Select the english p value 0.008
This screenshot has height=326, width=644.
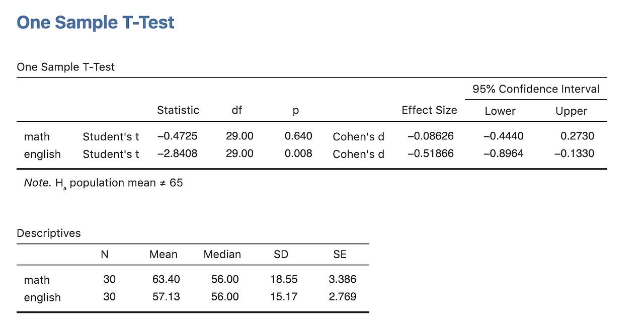tap(298, 153)
